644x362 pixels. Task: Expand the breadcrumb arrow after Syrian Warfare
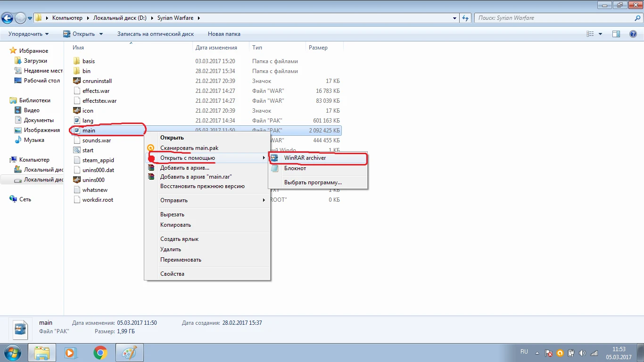[x=198, y=18]
